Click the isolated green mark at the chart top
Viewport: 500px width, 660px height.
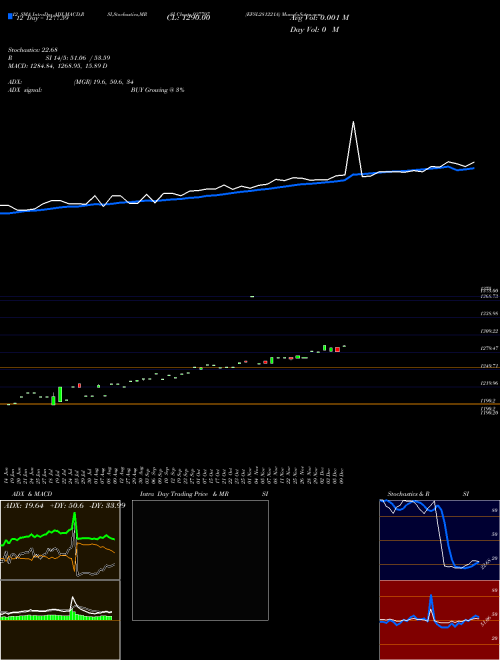252,296
